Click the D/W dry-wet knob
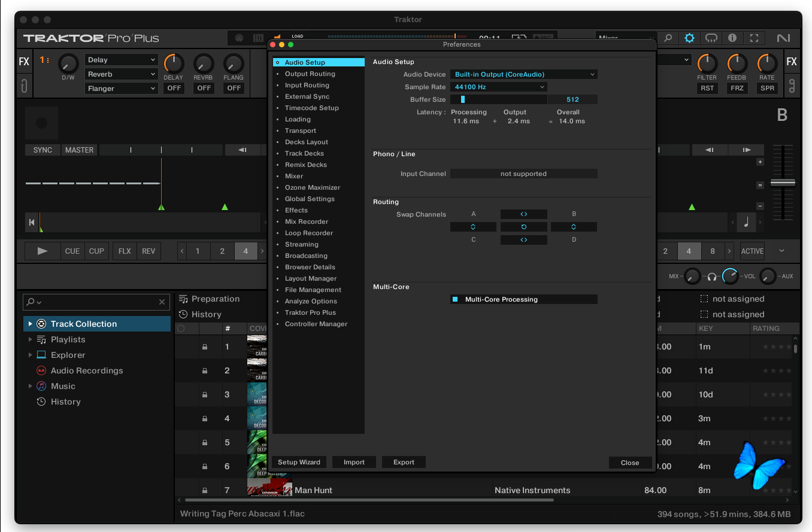Screen dimensions: 812x532 click(x=68, y=63)
